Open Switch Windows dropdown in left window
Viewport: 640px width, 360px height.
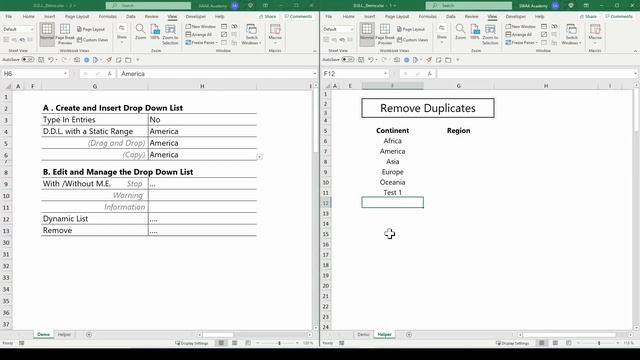coord(251,34)
